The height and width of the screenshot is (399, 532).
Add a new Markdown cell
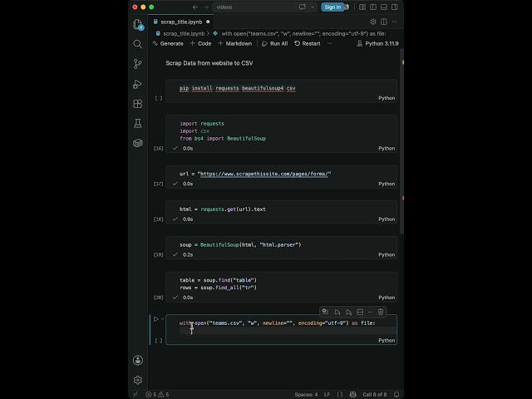tap(234, 43)
